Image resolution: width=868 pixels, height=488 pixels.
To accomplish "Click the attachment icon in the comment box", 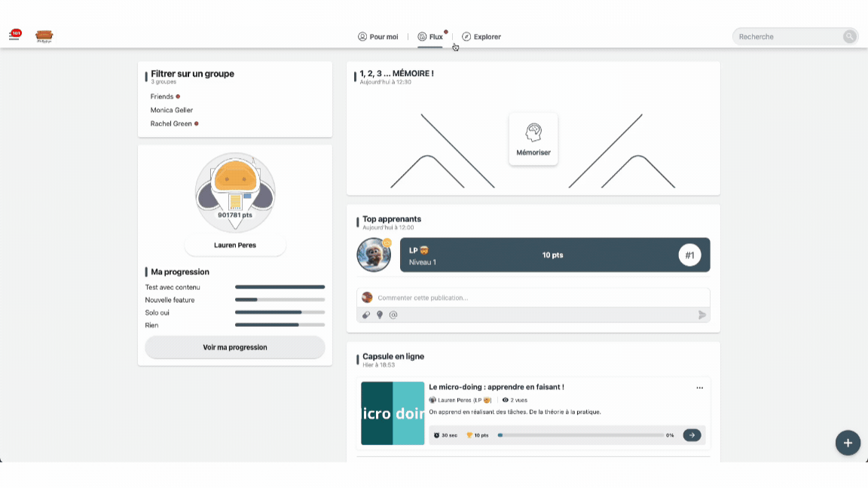I will pyautogui.click(x=366, y=315).
